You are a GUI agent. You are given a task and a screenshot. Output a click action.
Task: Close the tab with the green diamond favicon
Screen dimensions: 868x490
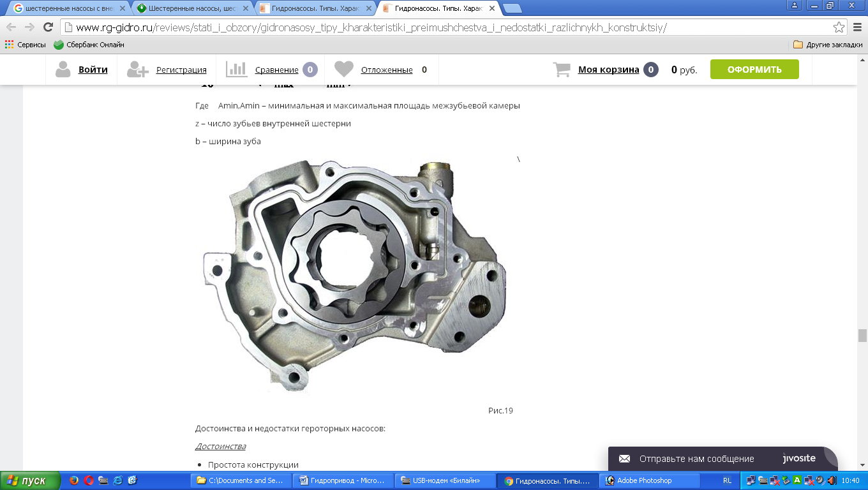pos(245,9)
